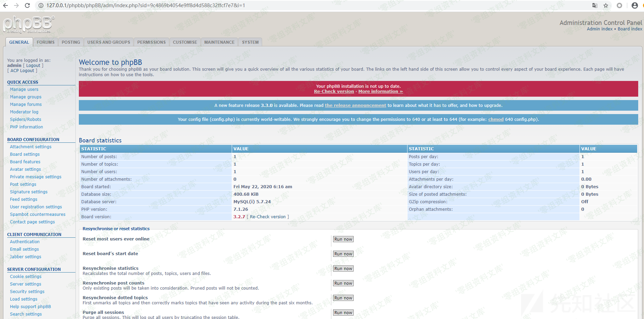
Task: Open Board settings
Action: click(x=25, y=154)
